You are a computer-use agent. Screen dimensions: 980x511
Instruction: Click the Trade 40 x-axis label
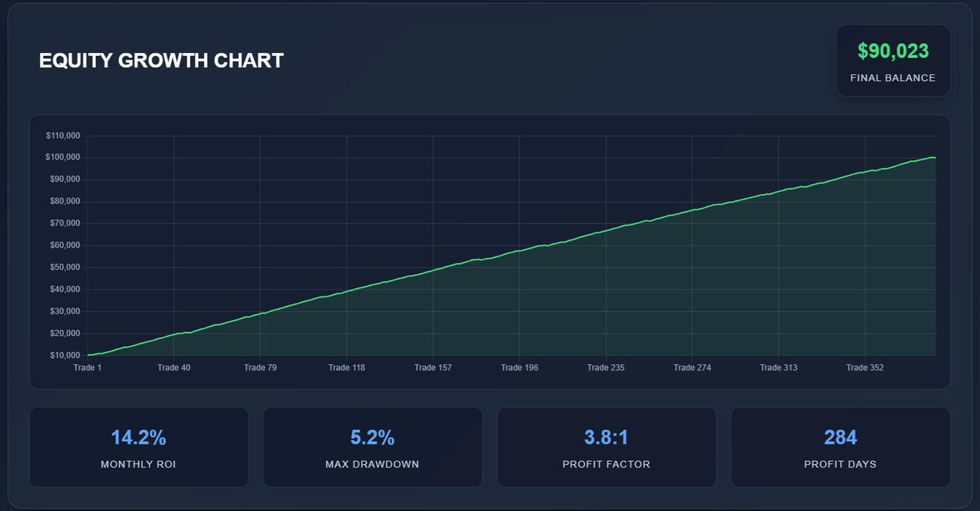(x=174, y=368)
